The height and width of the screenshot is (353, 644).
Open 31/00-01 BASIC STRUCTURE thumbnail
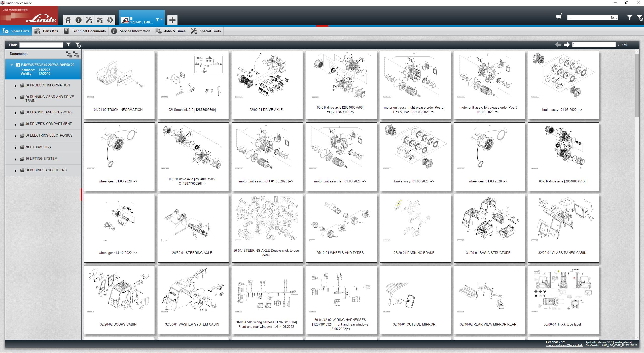[489, 228]
